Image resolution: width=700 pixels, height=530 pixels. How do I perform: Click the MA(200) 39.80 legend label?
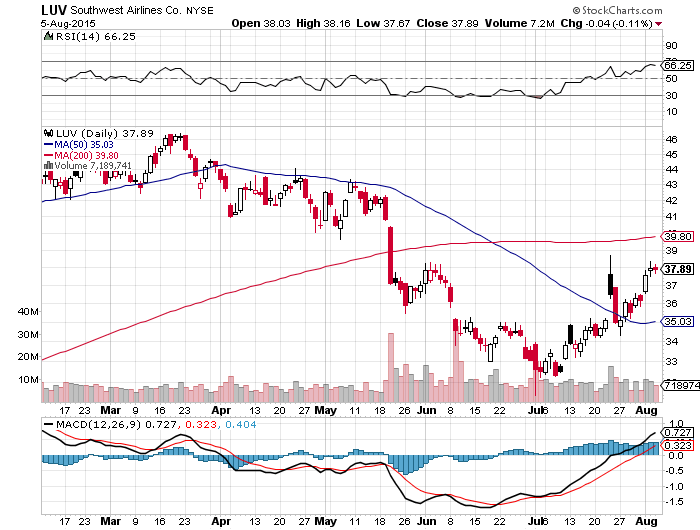click(x=87, y=155)
